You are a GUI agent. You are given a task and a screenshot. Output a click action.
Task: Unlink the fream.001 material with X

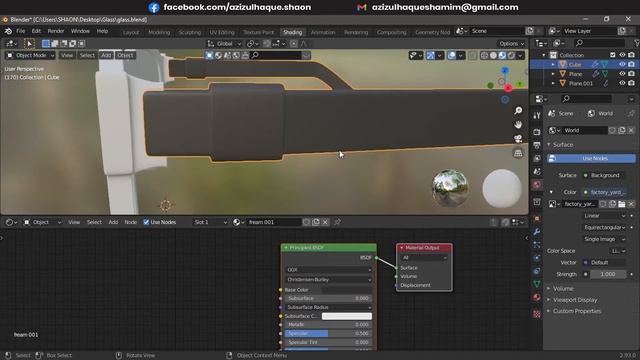click(x=325, y=222)
